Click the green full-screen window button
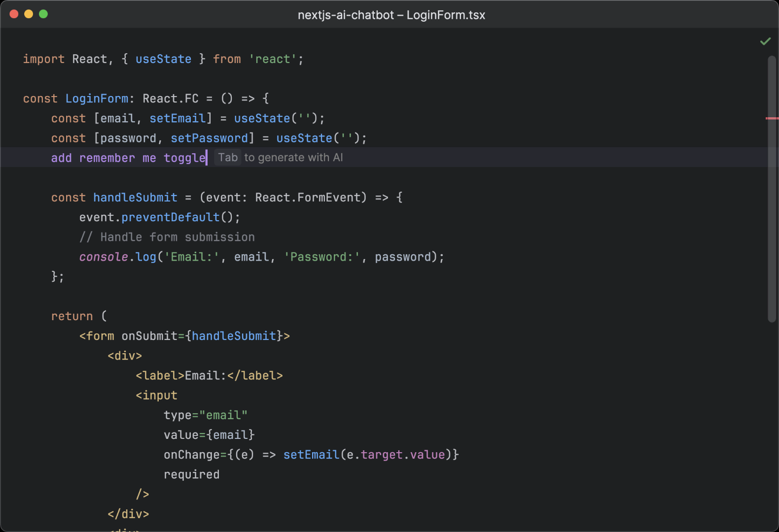The image size is (779, 532). pyautogui.click(x=43, y=14)
